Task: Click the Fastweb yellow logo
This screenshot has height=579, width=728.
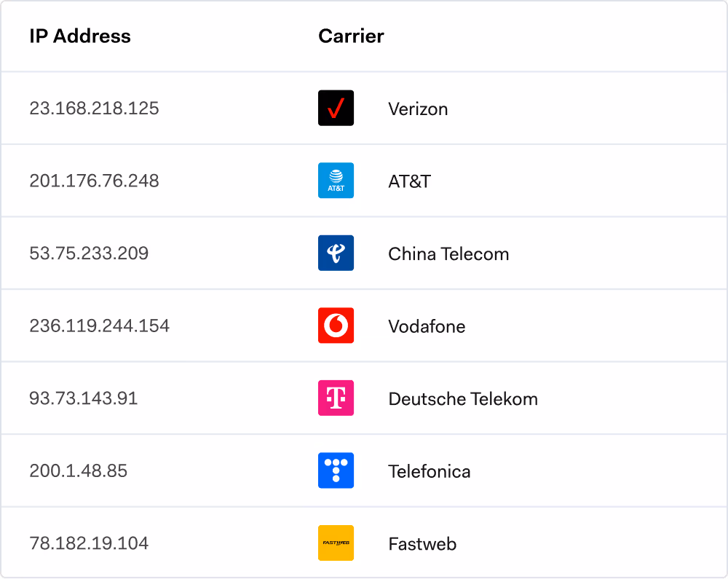Action: coord(336,543)
